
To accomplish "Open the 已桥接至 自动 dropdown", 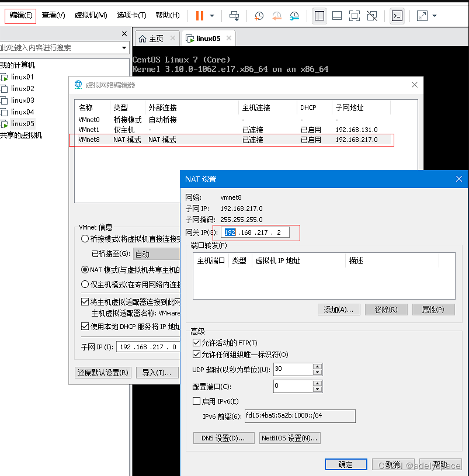I will pyautogui.click(x=157, y=254).
